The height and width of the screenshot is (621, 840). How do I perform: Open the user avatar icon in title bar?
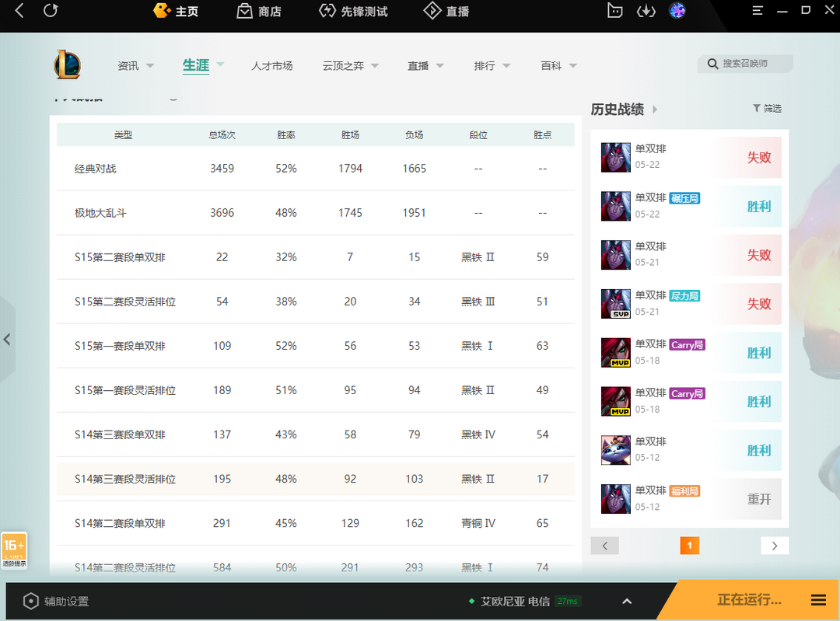[677, 11]
